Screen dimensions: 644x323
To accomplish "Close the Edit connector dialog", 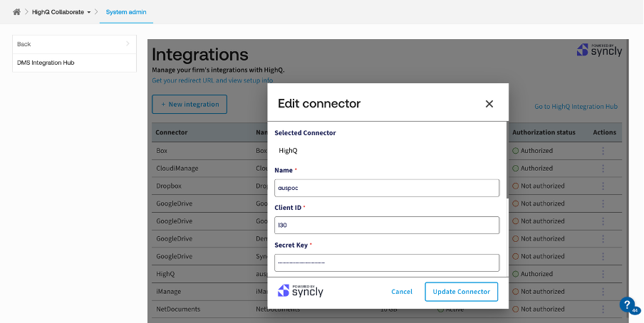I will point(489,104).
